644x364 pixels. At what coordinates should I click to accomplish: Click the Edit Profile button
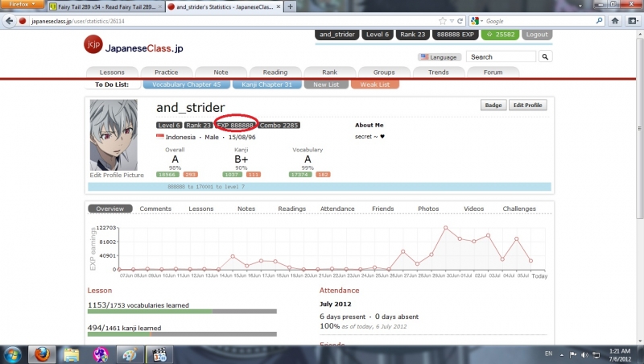click(528, 105)
